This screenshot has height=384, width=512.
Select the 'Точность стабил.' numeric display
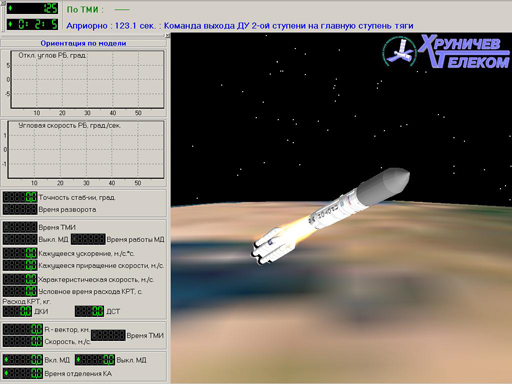20,197
